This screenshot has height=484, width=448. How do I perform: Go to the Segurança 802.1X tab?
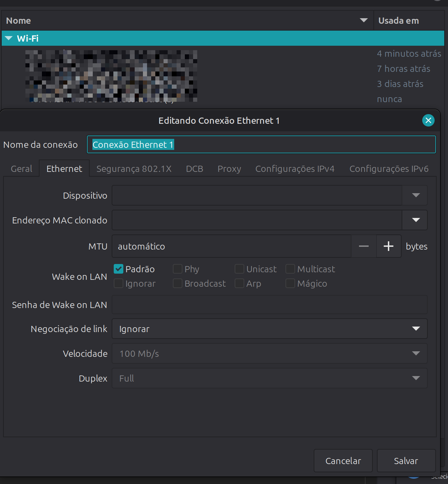click(134, 169)
